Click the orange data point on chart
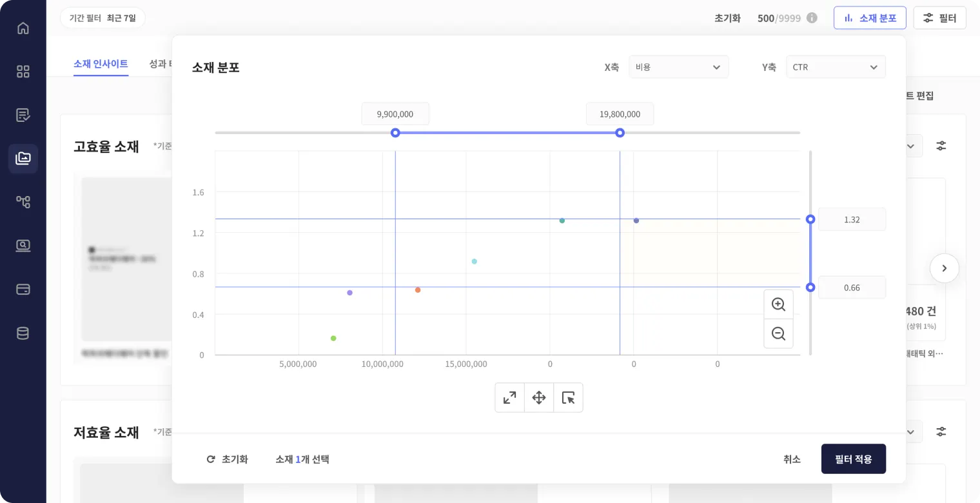This screenshot has height=503, width=980. [x=418, y=290]
